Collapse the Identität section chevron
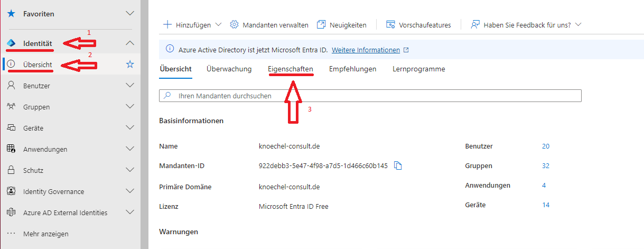The image size is (644, 249). point(130,43)
